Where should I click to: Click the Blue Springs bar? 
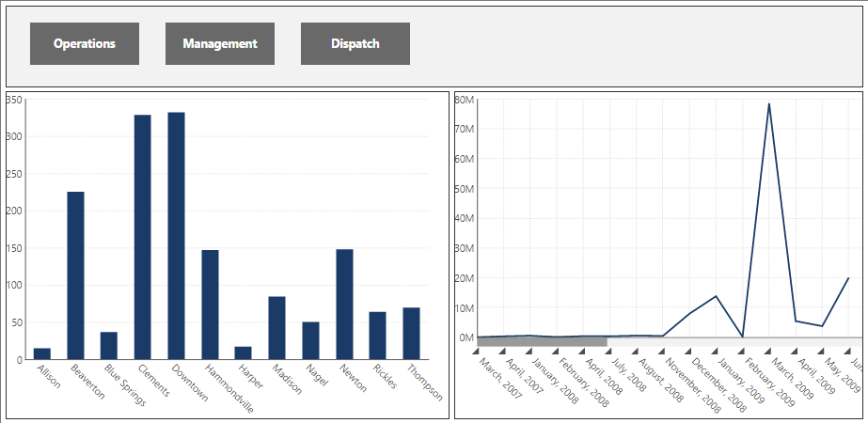pyautogui.click(x=109, y=346)
